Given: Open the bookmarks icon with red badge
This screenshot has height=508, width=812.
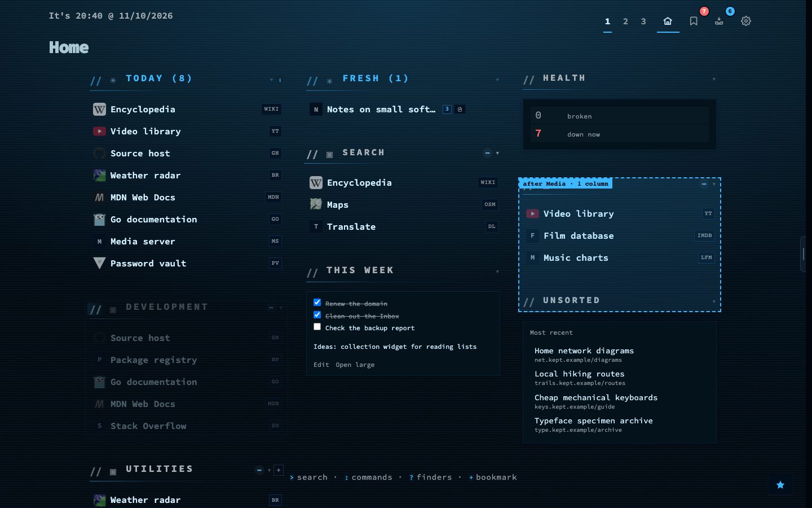Looking at the screenshot, I should click(694, 21).
